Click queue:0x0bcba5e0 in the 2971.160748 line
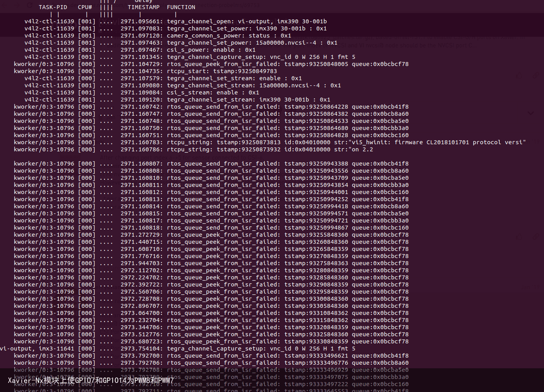 [380, 121]
